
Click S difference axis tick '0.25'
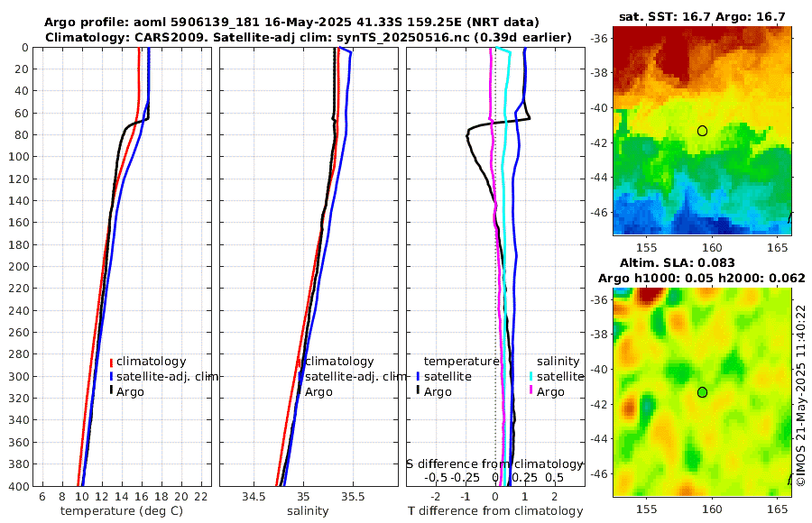click(x=525, y=477)
